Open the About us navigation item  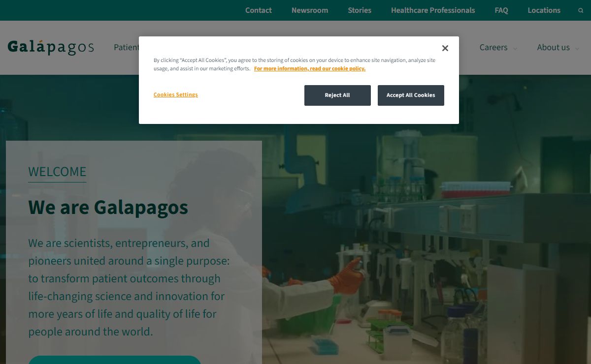pyautogui.click(x=553, y=47)
